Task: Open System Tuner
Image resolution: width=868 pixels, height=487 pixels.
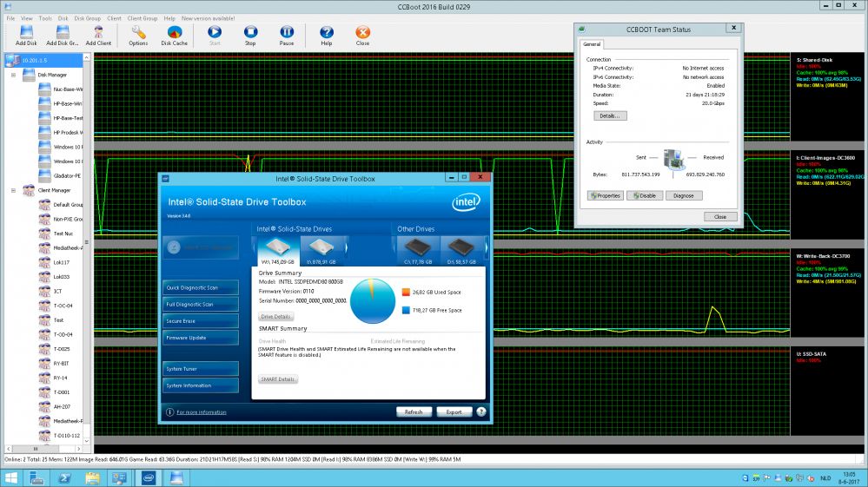Action: pyautogui.click(x=201, y=369)
